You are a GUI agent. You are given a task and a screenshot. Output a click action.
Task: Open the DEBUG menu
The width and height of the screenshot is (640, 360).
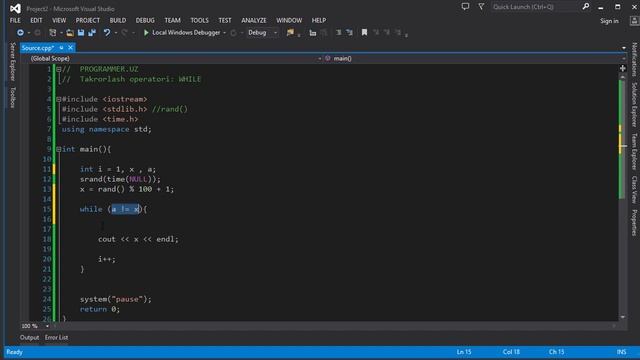click(145, 20)
